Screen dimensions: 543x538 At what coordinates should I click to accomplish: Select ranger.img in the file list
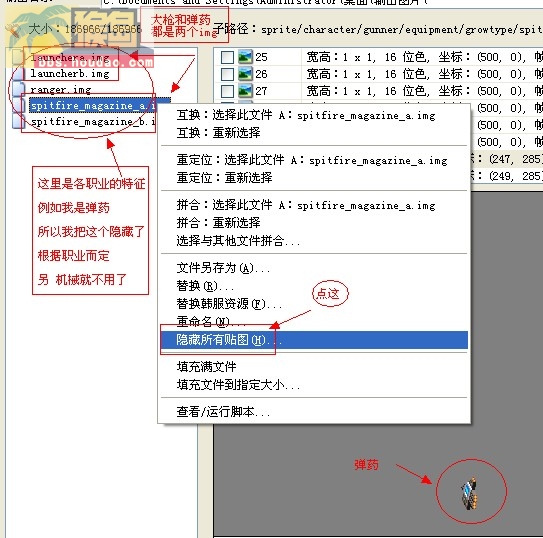pyautogui.click(x=61, y=90)
